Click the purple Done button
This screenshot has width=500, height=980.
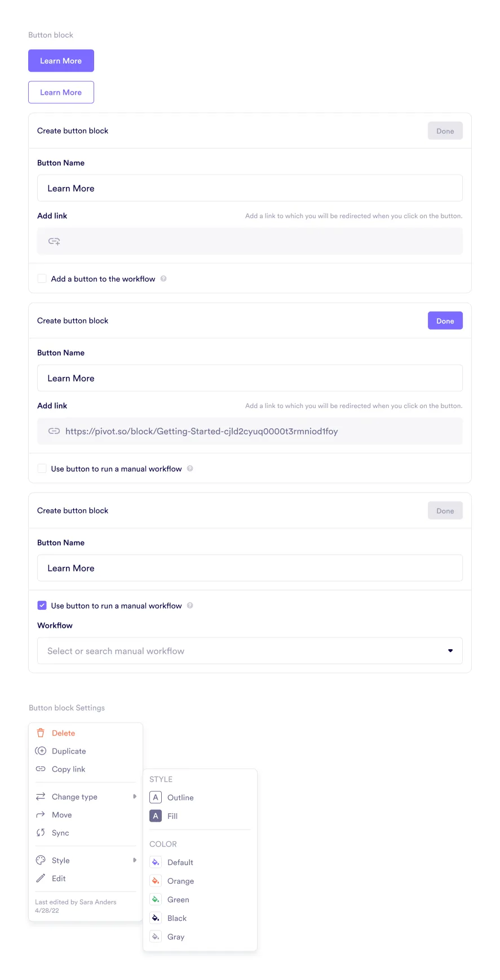[445, 321]
